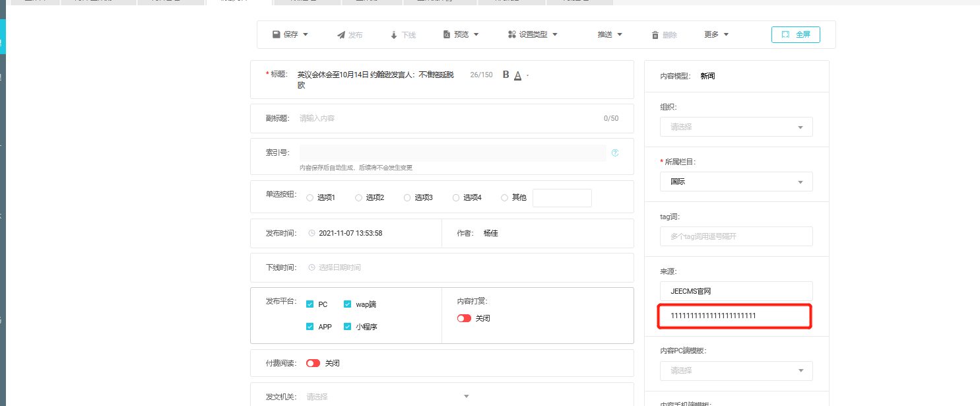The width and height of the screenshot is (980, 406).
Task: Open the 所属栏目 dropdown showing 国际
Action: pyautogui.click(x=736, y=182)
